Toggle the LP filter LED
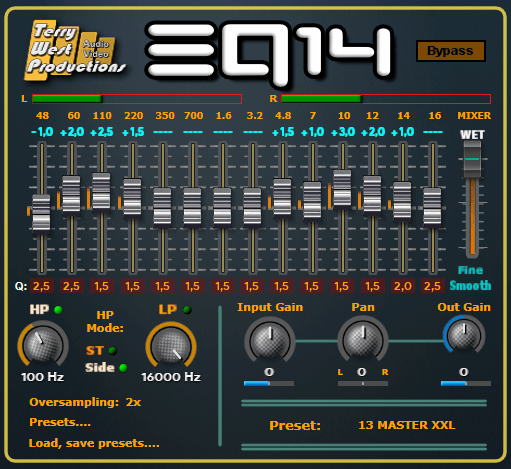Image resolution: width=511 pixels, height=469 pixels. (187, 310)
